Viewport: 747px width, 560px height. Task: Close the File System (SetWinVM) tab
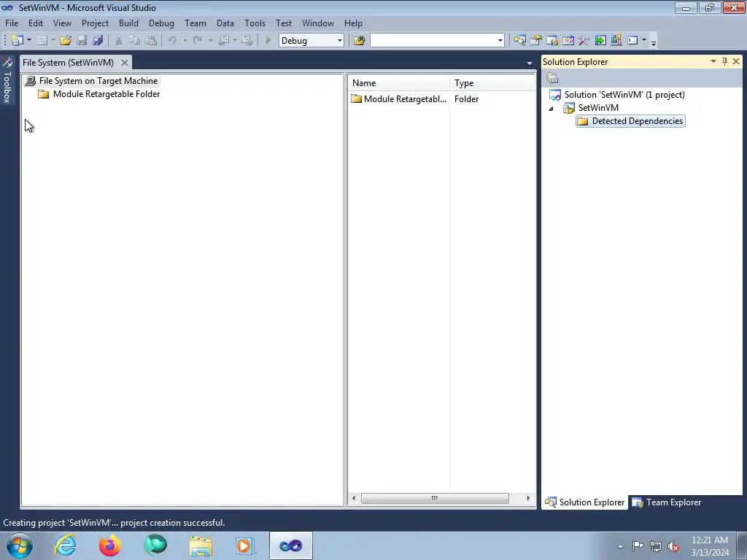[x=124, y=63]
